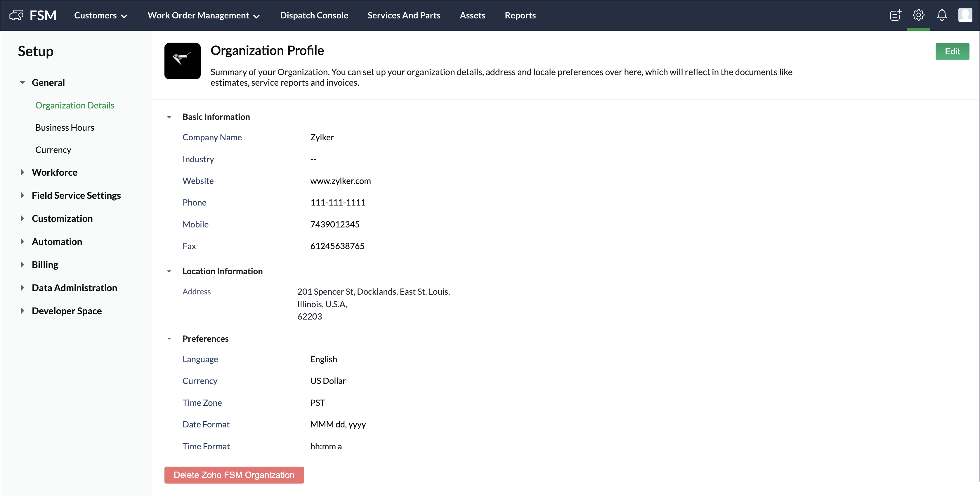980x497 pixels.
Task: Click the website value www.zylker.com
Action: [x=341, y=181]
